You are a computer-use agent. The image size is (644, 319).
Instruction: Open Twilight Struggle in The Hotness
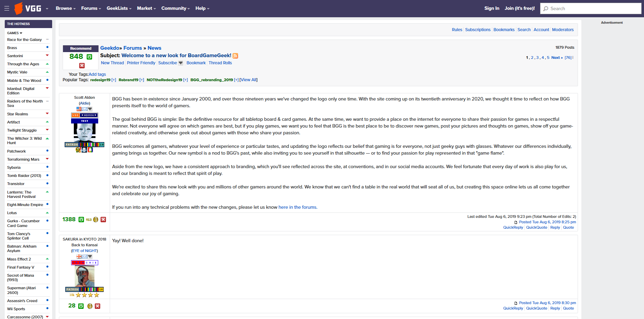coord(22,130)
